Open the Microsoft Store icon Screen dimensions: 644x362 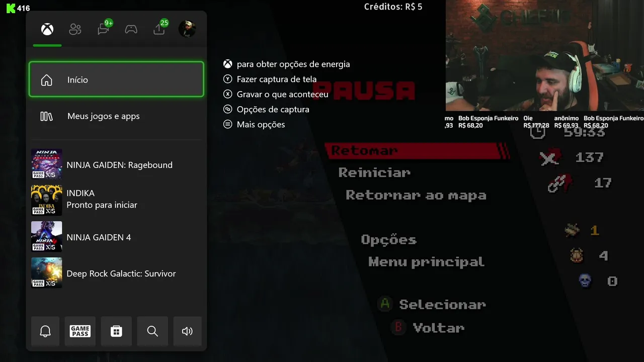pos(116,331)
